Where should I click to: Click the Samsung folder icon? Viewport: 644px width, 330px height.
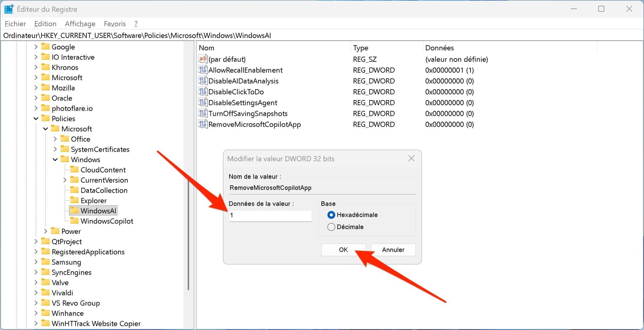pyautogui.click(x=45, y=262)
